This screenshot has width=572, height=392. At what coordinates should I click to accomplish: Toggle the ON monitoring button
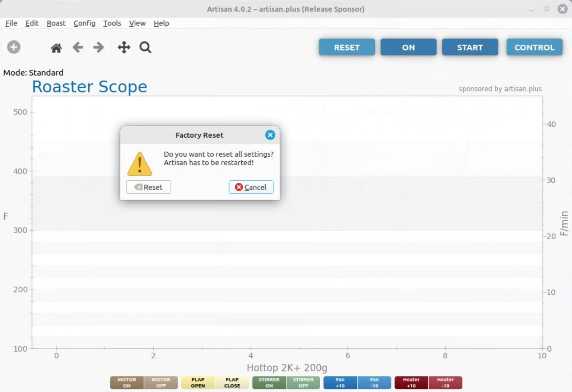[x=408, y=47]
